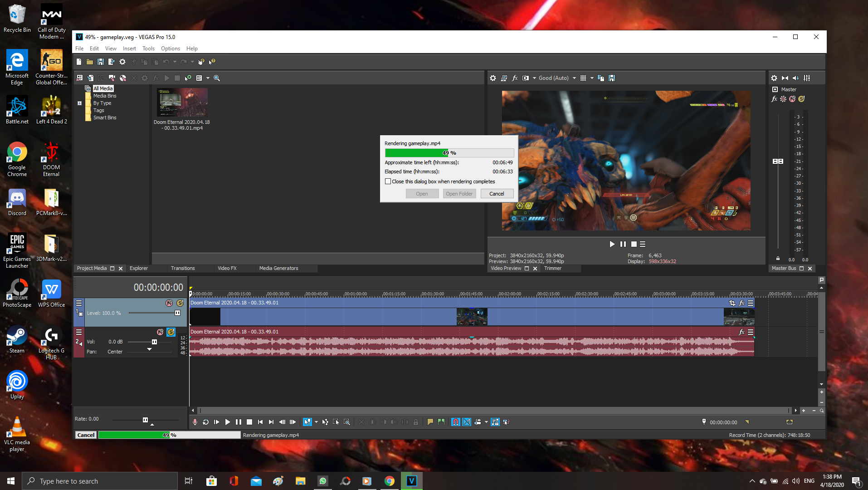Viewport: 868px width, 490px height.
Task: Enable 'Close this dialog box when rendering completes'
Action: click(388, 181)
